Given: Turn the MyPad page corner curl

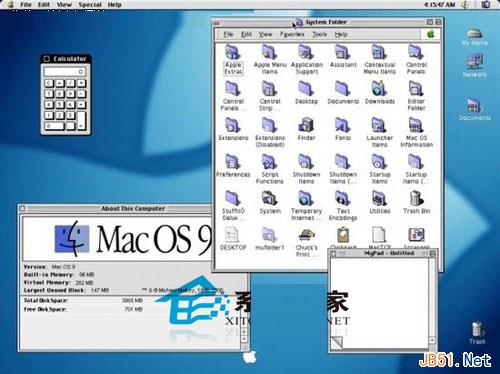Looking at the screenshot, I should click(337, 342).
